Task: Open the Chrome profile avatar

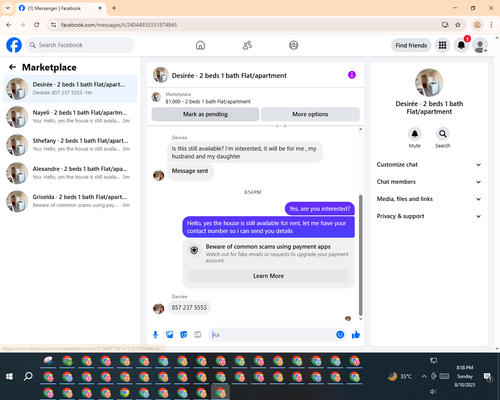Action: [x=477, y=25]
